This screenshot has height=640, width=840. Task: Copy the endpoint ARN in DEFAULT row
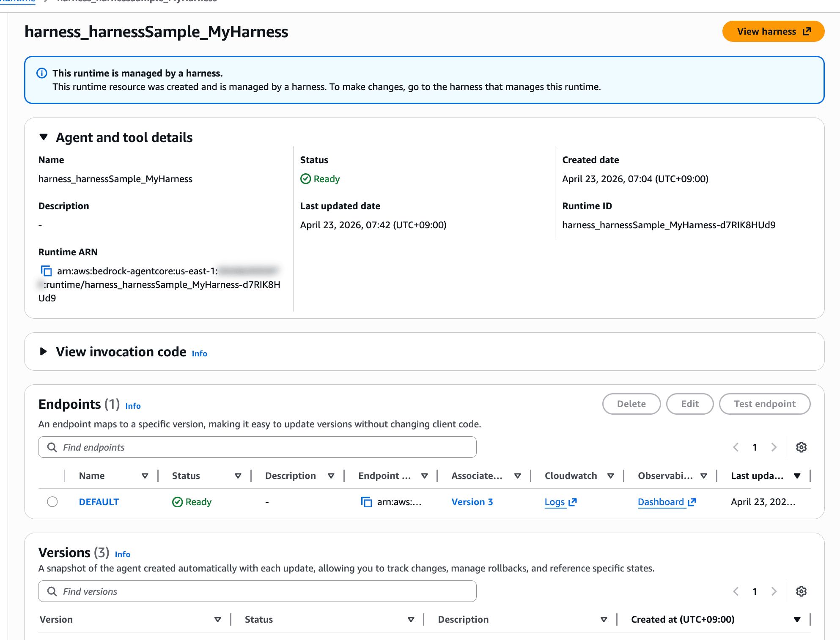(366, 502)
